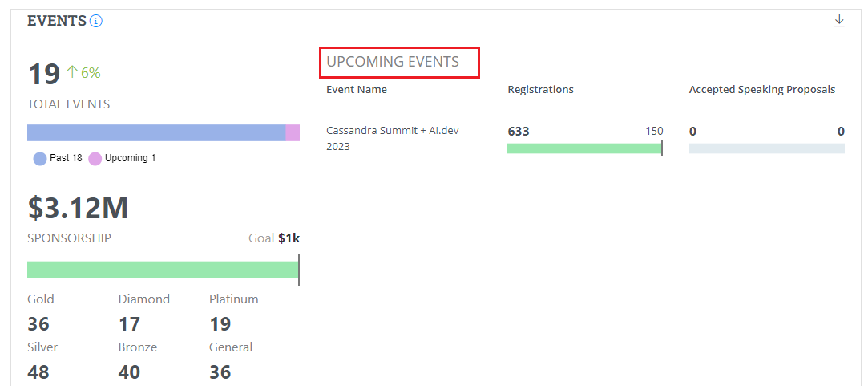Click the Event Name column header
Screen dimensions: 868x386
(x=357, y=90)
